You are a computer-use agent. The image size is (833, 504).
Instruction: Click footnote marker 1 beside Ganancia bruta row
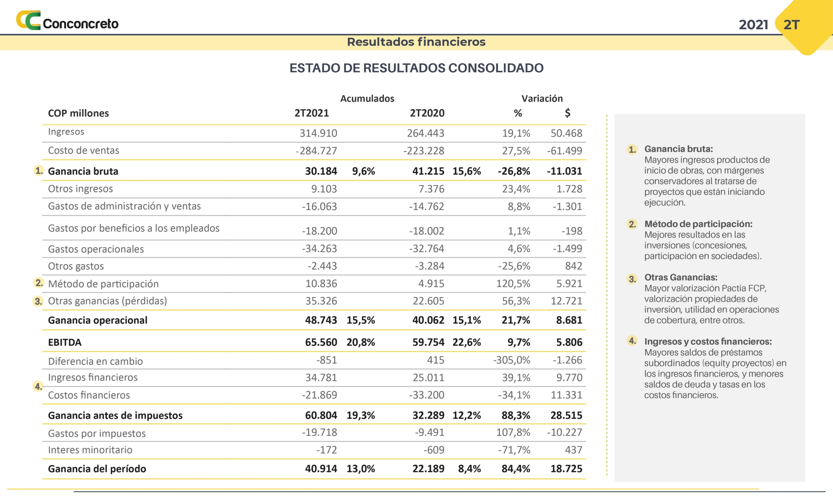[39, 171]
